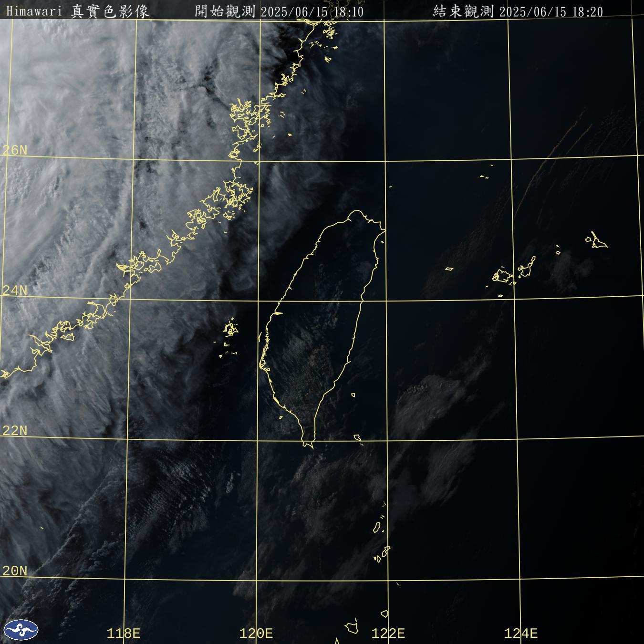Click the "24N" latitude label
The image size is (644, 644).
(15, 291)
